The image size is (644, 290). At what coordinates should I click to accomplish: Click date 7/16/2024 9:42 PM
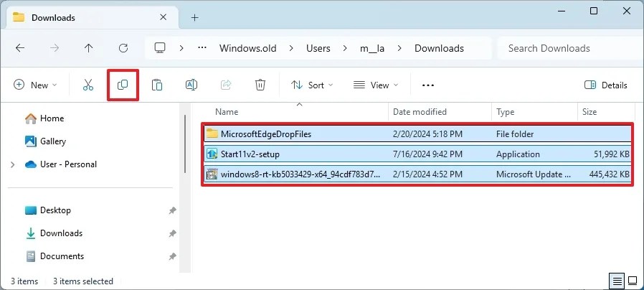(x=427, y=154)
